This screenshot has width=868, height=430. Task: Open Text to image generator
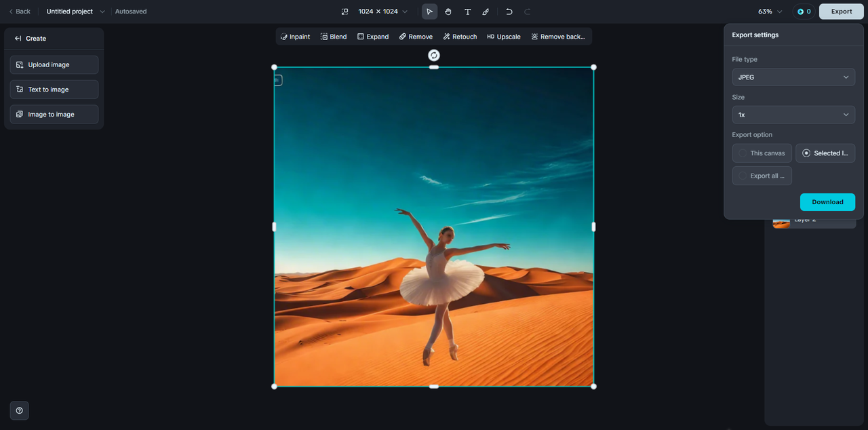54,90
